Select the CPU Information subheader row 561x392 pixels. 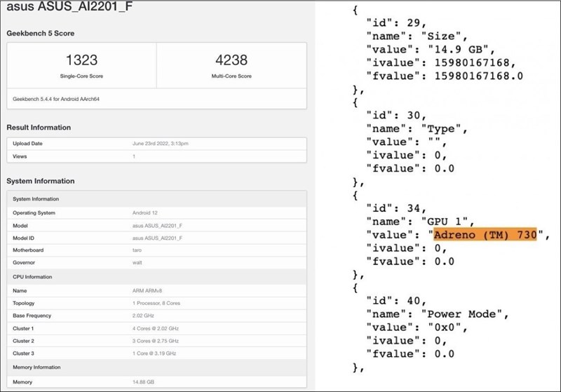coord(156,277)
